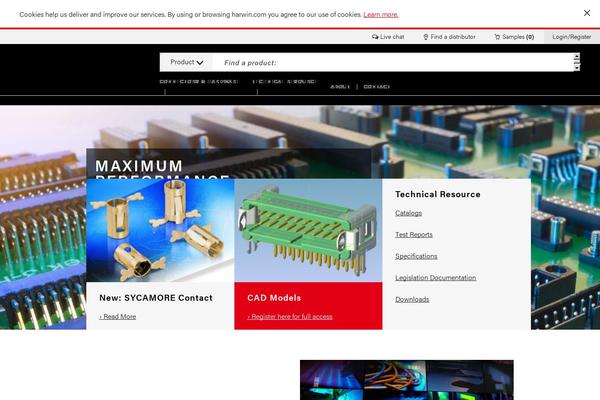Image resolution: width=600 pixels, height=400 pixels.
Task: Open the Downloads link
Action: point(412,299)
